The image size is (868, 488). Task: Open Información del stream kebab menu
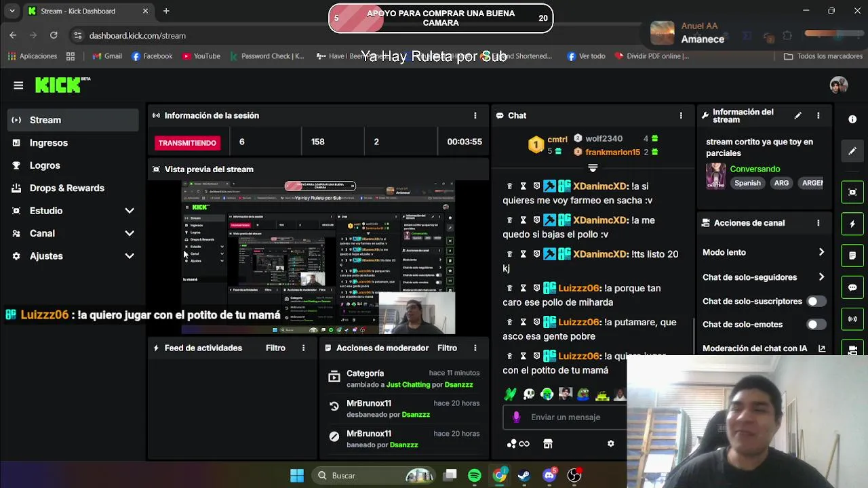(818, 116)
